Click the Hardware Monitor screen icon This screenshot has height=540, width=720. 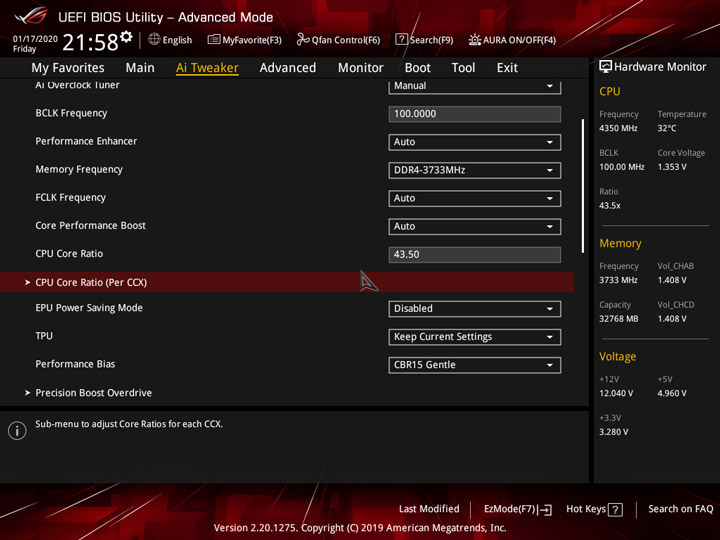(x=605, y=67)
